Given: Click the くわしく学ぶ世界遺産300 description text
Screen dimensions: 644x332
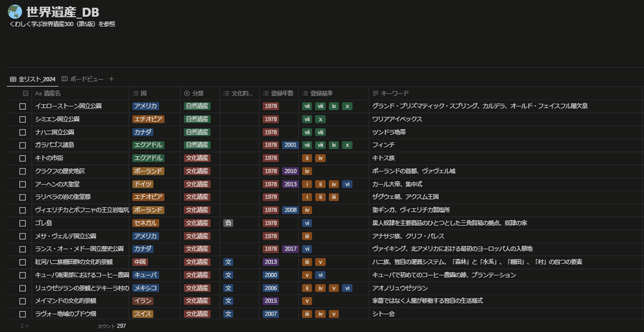Looking at the screenshot, I should (62, 24).
